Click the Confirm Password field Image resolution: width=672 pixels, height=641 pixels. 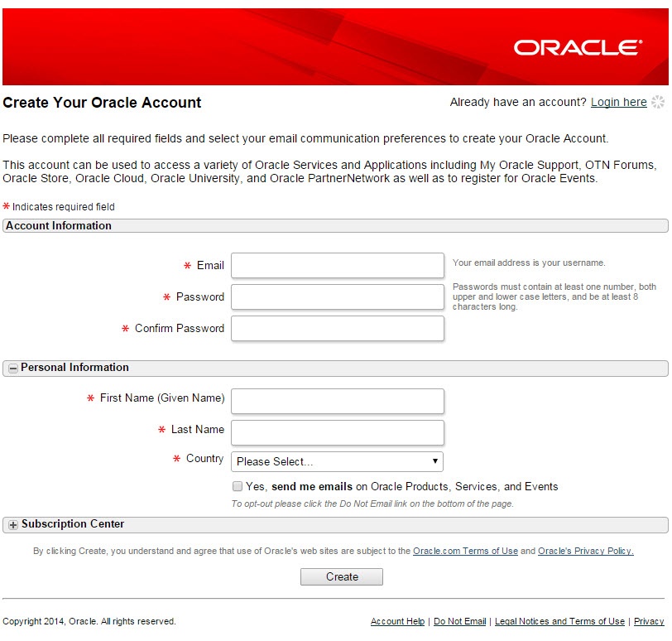click(x=338, y=329)
